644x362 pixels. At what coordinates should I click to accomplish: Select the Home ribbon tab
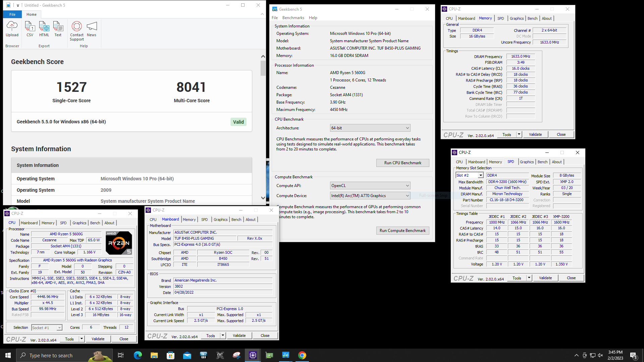(x=32, y=14)
